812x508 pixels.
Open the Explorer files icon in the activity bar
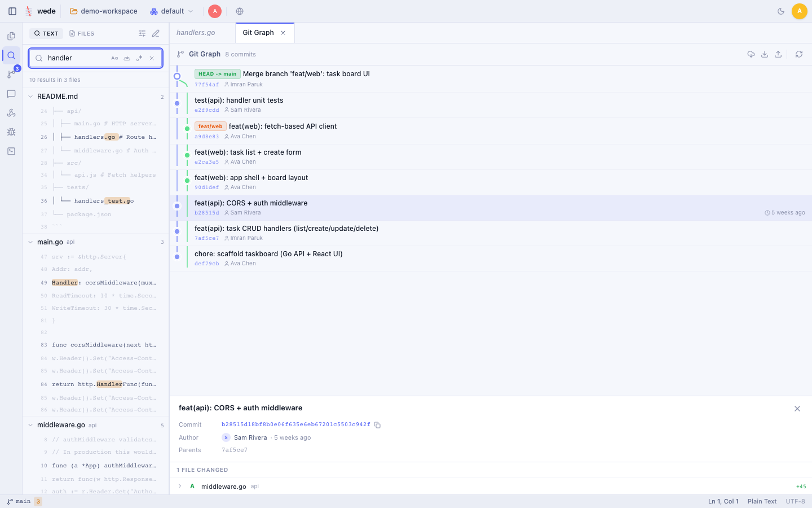click(x=11, y=36)
